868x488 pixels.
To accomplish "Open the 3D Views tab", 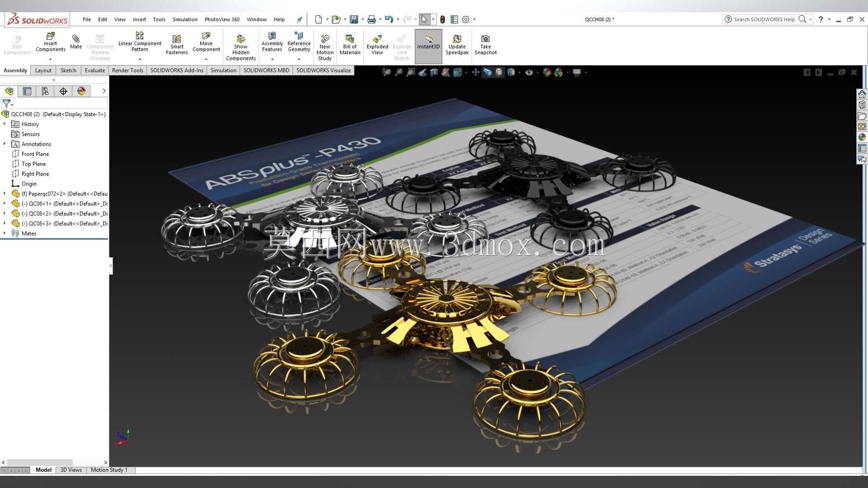I will pos(71,470).
